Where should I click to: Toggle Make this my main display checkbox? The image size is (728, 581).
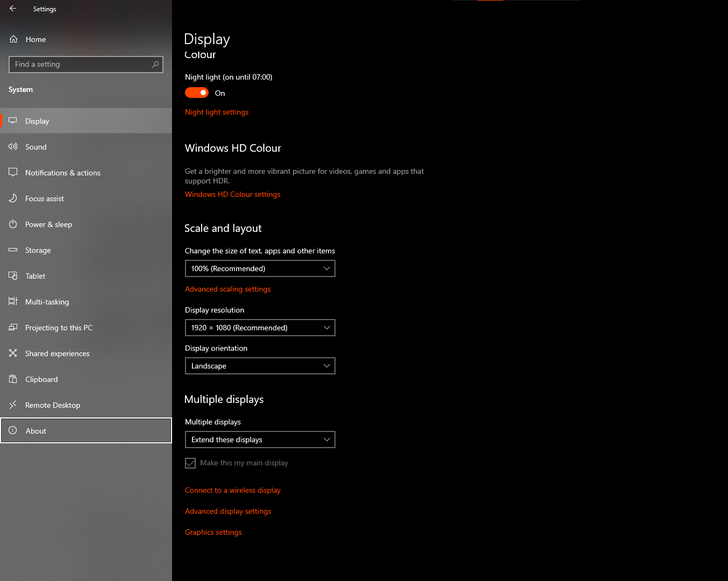[x=190, y=463]
